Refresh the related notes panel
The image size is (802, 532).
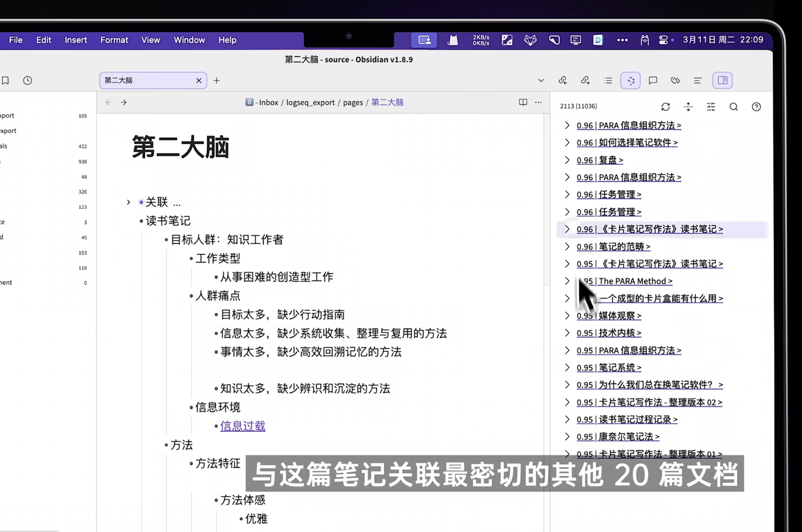666,107
